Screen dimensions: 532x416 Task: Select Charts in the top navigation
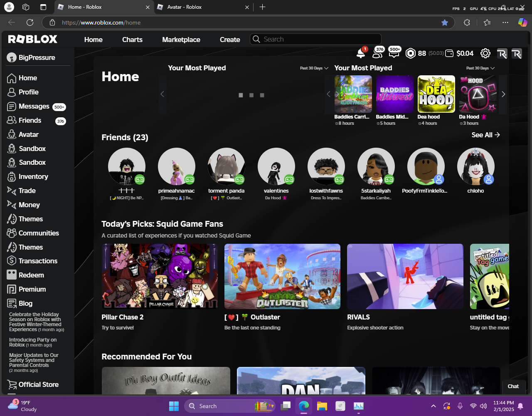[x=132, y=40]
